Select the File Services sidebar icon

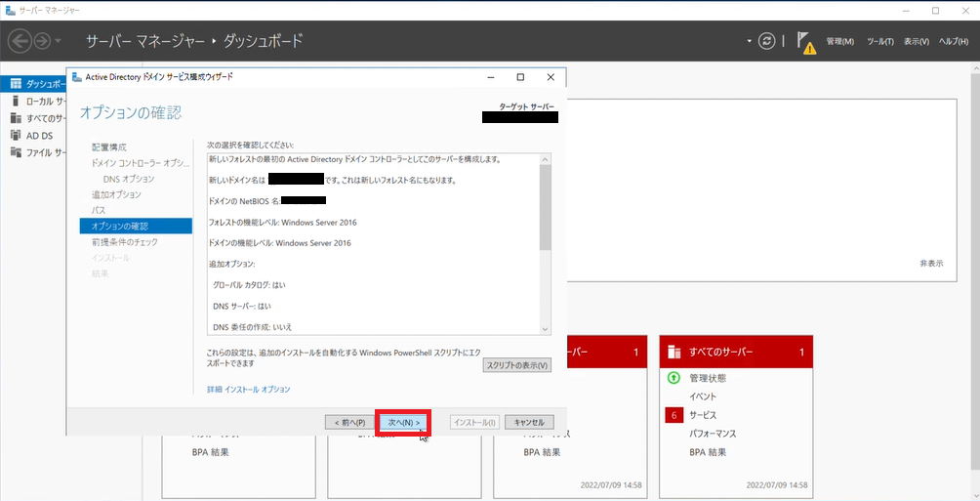[x=16, y=152]
